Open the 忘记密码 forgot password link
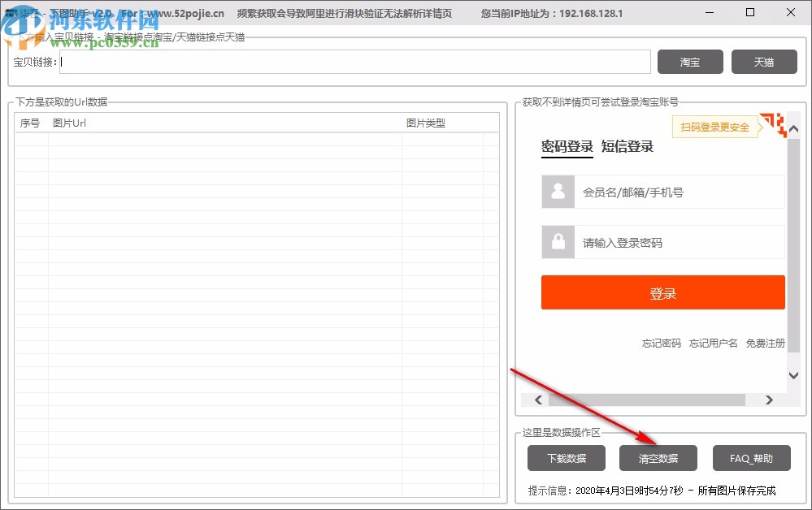812x510 pixels. coord(660,344)
